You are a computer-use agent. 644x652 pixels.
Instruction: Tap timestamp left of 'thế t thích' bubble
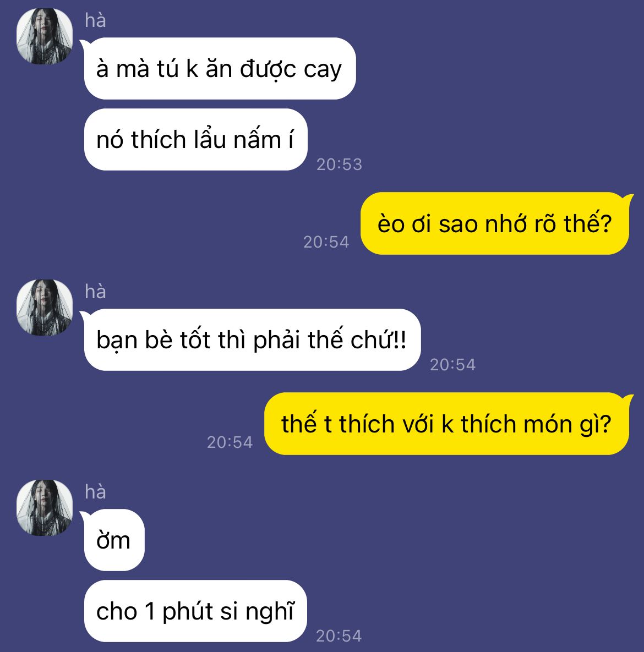click(230, 442)
